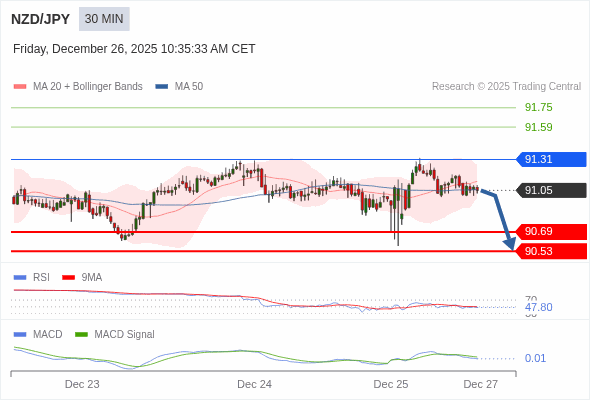Click the red 90.53 support price tag
Image resolution: width=590 pixels, height=400 pixels.
[551, 251]
